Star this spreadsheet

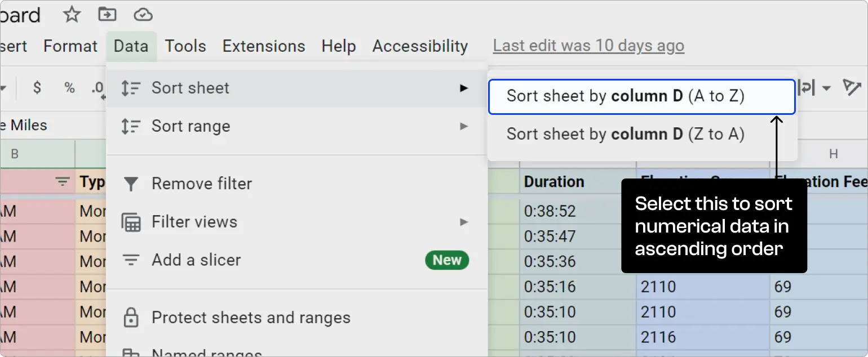coord(72,15)
